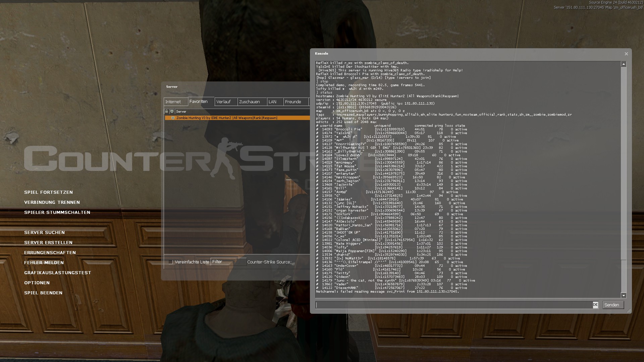Open Server erstellen menu entry
The image size is (644, 362).
(48, 243)
